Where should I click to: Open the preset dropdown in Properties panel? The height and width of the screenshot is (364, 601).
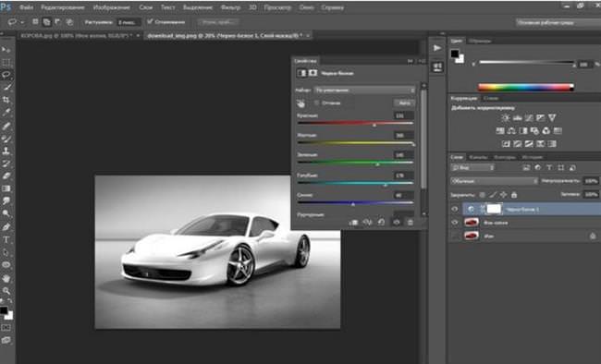click(364, 90)
